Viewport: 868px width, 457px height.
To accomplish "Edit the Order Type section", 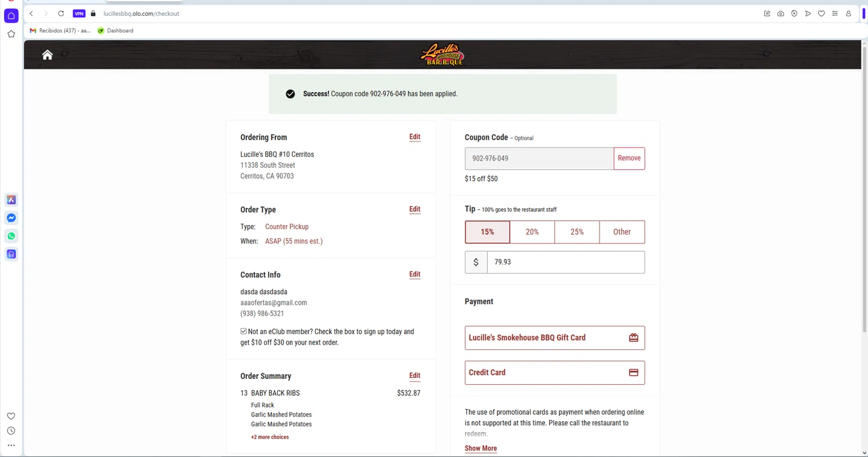I will click(415, 209).
